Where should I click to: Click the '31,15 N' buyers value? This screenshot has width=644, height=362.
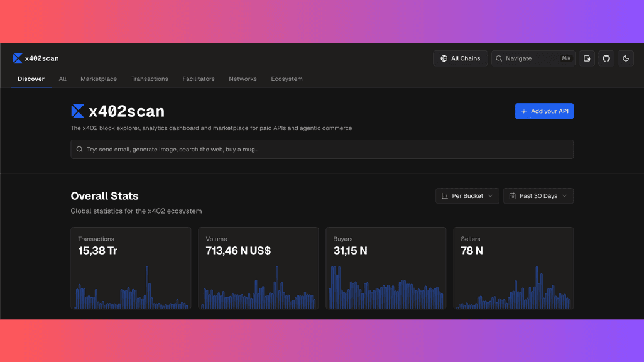click(351, 251)
